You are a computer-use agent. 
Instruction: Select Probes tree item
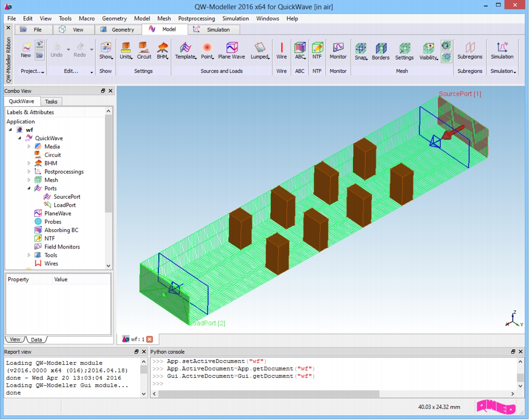pyautogui.click(x=53, y=222)
